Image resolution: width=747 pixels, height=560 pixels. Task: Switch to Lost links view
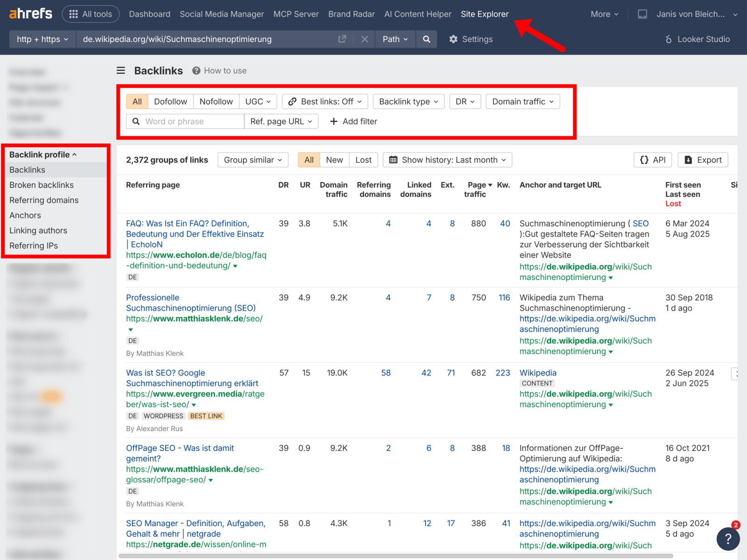click(363, 160)
